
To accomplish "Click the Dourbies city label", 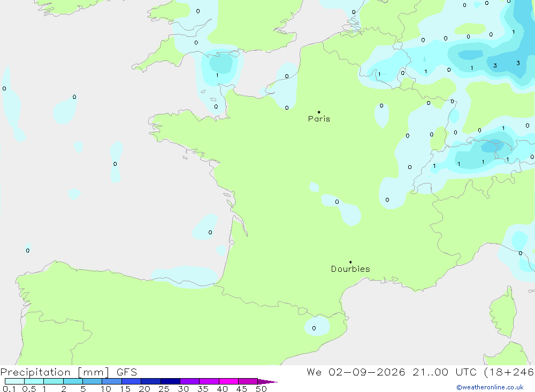I will pos(350,269).
